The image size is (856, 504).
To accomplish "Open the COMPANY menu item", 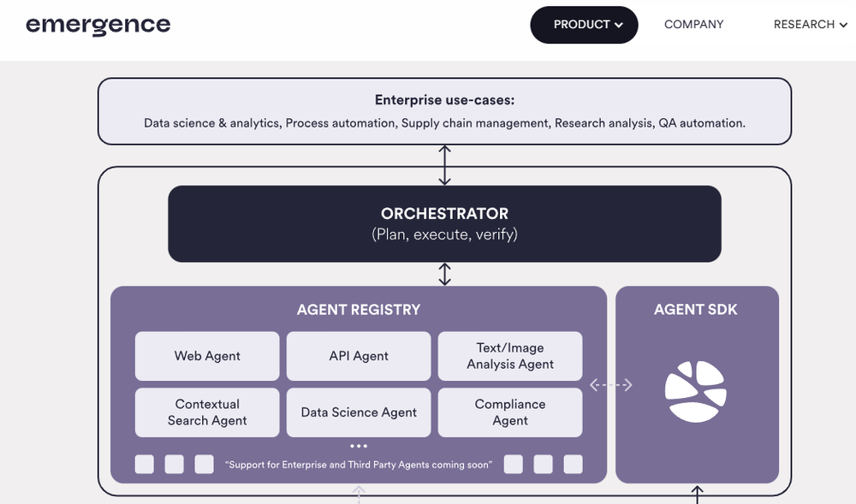I will 693,25.
